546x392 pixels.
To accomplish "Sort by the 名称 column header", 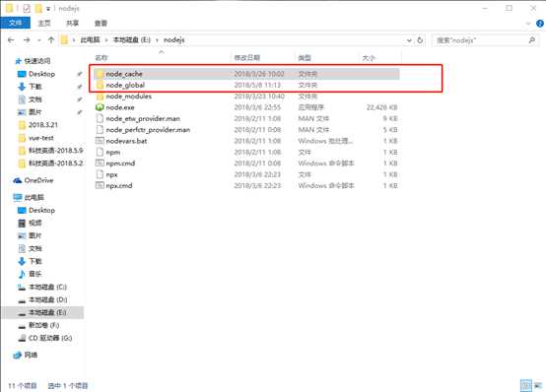I will point(102,58).
